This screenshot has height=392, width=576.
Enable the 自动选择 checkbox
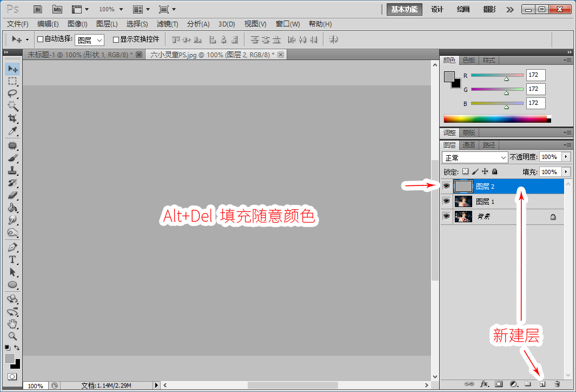(41, 39)
